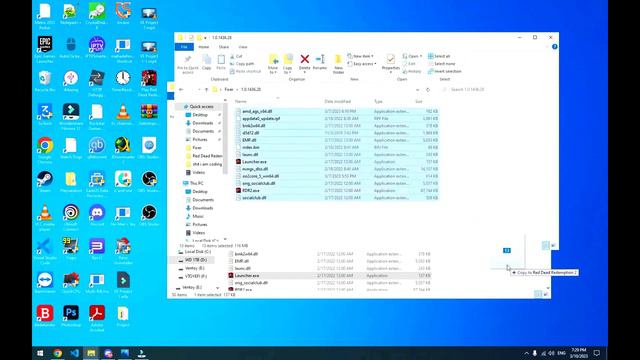Select the Steam desktop shortcut
Screen dimensions: 640x360
[x=45, y=182]
